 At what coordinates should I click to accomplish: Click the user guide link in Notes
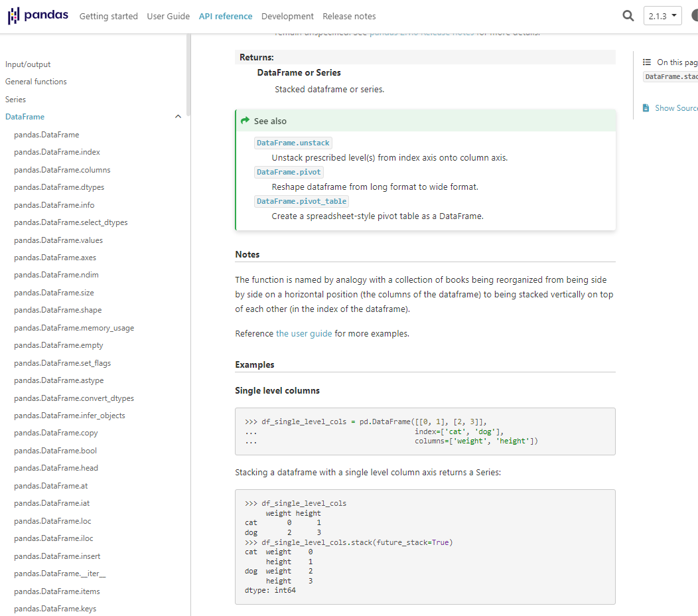(304, 333)
